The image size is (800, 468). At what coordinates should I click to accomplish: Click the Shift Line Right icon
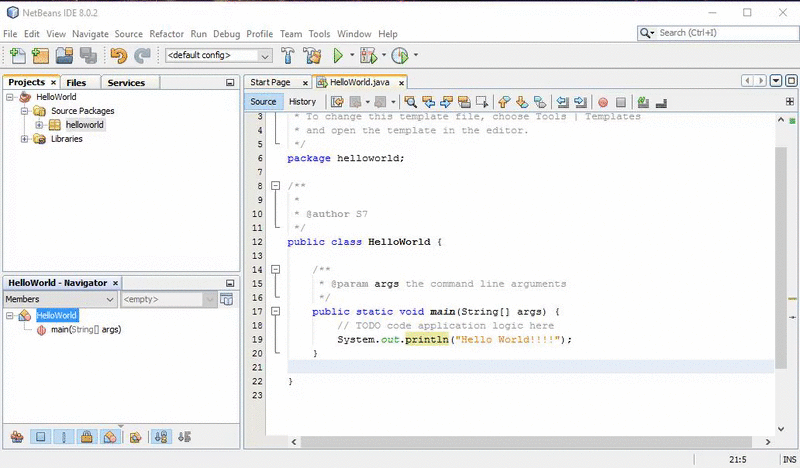[x=580, y=102]
